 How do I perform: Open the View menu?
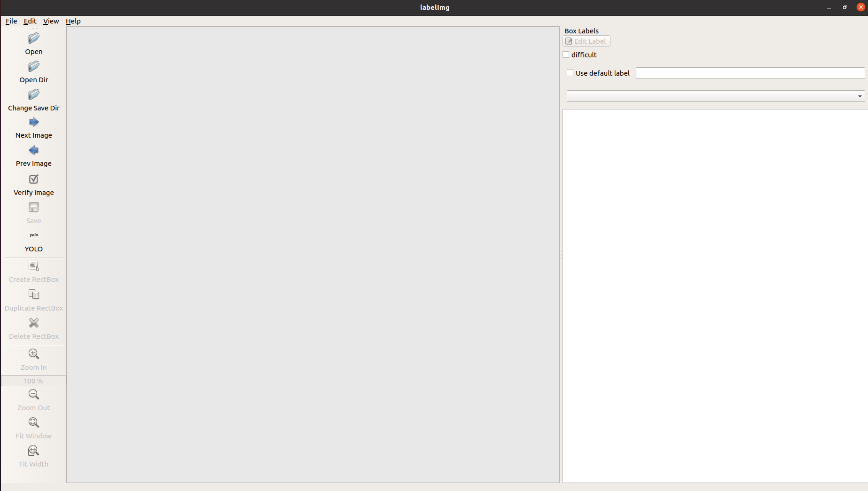pyautogui.click(x=51, y=21)
